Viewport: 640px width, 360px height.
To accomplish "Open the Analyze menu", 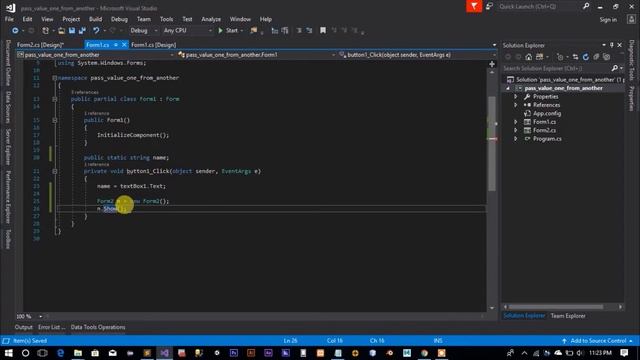I will pos(211,19).
